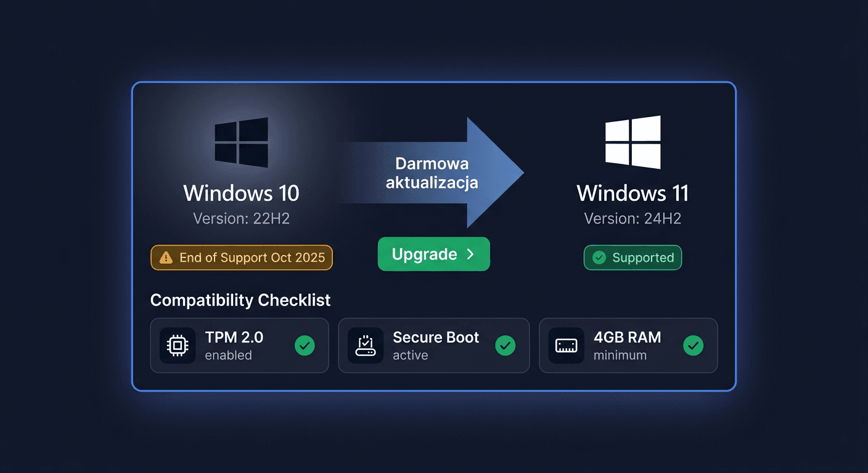The width and height of the screenshot is (868, 473).
Task: Open the Windows 10 version 22H2 selector
Action: point(241,218)
